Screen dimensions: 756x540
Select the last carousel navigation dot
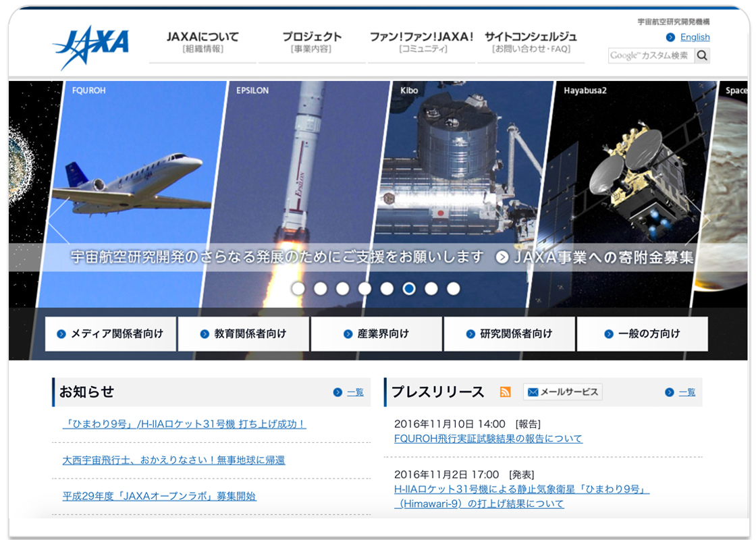(454, 289)
